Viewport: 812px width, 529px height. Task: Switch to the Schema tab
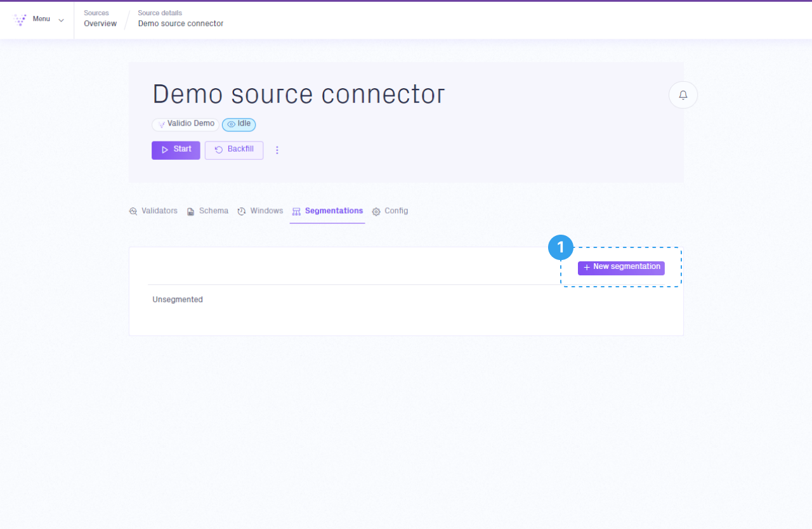(207, 211)
